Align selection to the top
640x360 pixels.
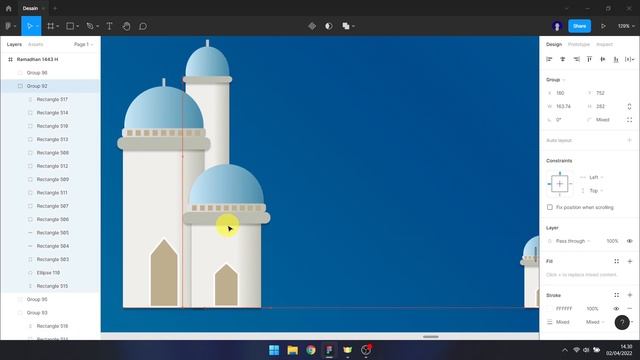589,59
